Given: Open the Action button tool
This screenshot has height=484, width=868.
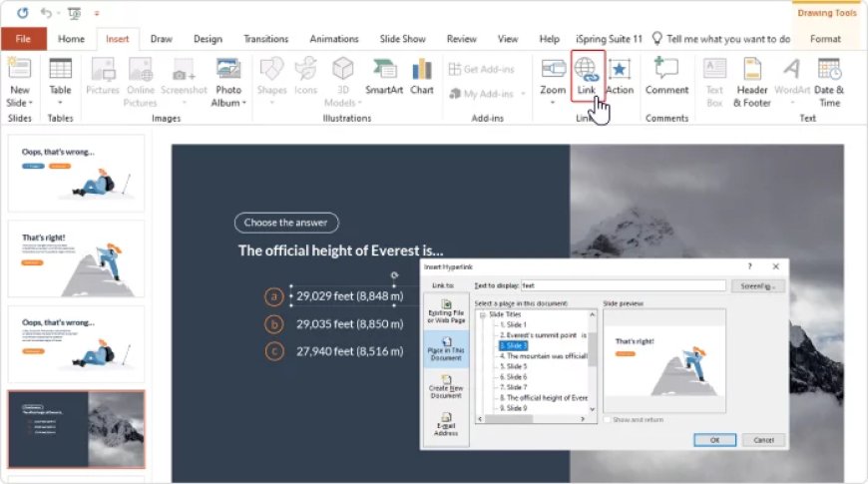Looking at the screenshot, I should (x=620, y=76).
